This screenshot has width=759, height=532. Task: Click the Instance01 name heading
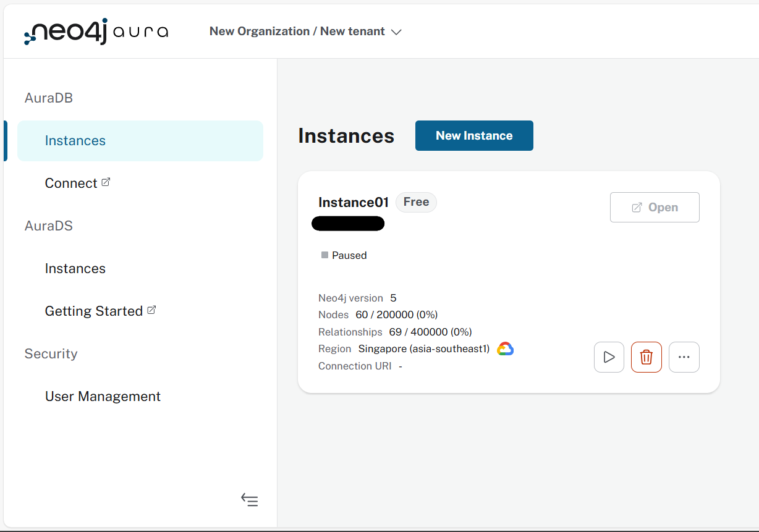pyautogui.click(x=353, y=203)
